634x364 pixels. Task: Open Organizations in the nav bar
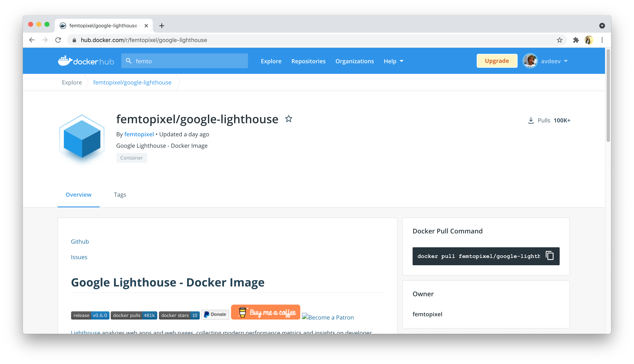354,61
